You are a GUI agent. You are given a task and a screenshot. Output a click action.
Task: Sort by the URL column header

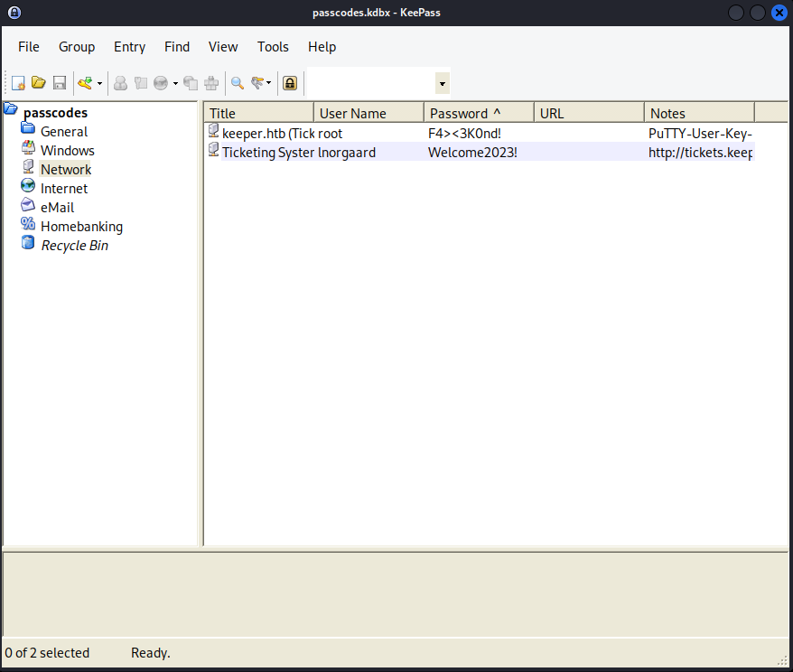pos(590,113)
